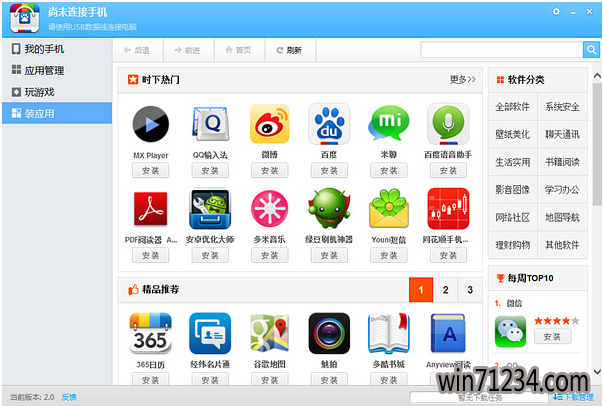Click 更多>> in 时下热门
Viewport: 603px width, 406px height.
463,79
